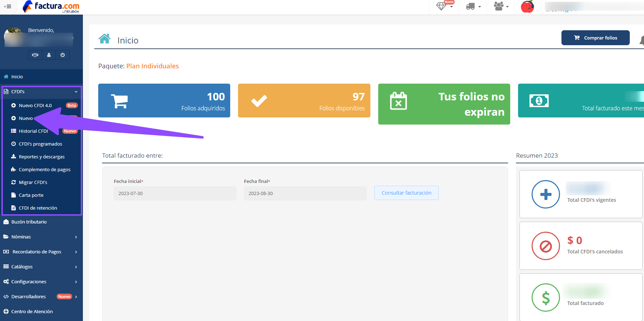Click the power logout icon
Image resolution: width=644 pixels, height=321 pixels.
tap(63, 55)
